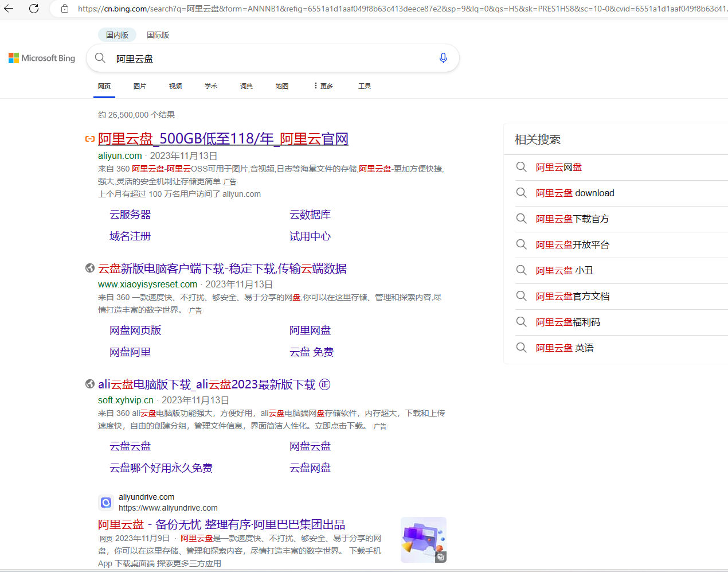
Task: Click the 阿里网盘 sitelink
Action: (x=310, y=330)
